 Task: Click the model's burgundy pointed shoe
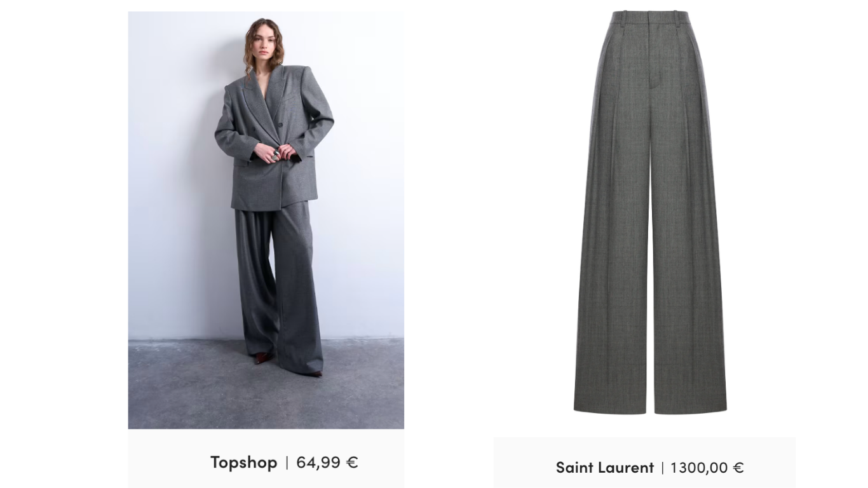pyautogui.click(x=263, y=358)
